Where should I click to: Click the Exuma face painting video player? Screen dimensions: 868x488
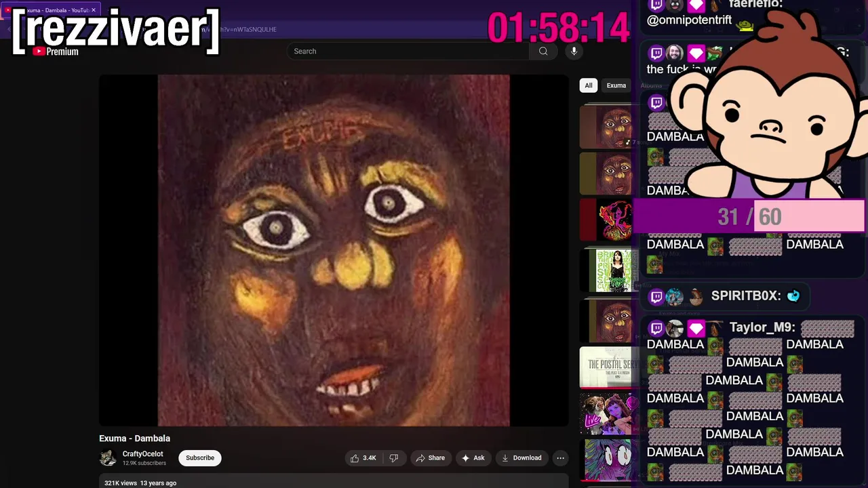coord(334,250)
